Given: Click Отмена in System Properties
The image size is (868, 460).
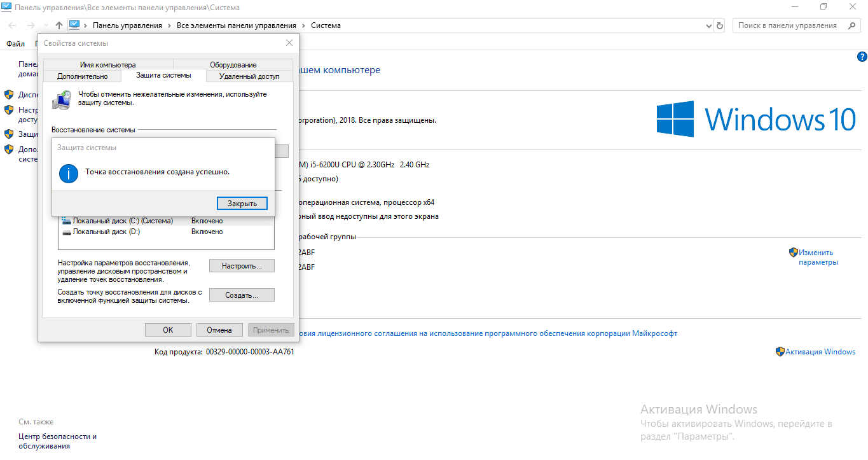Looking at the screenshot, I should tap(219, 330).
